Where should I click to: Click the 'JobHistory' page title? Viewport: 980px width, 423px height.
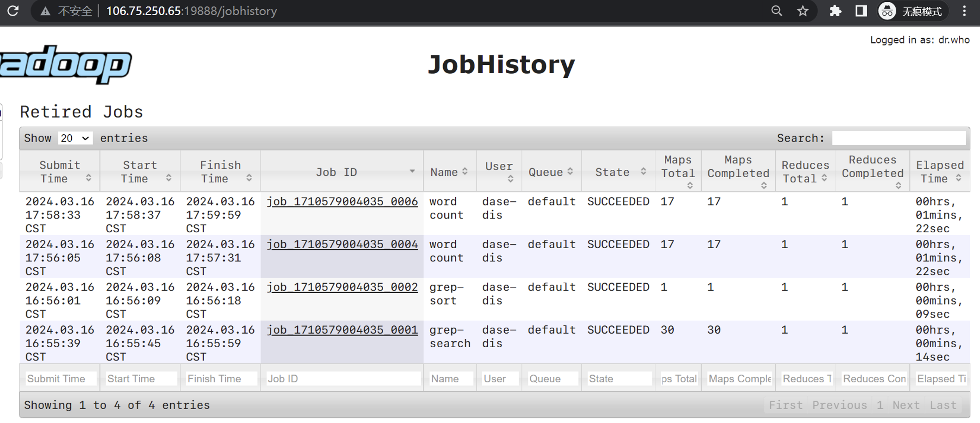(x=502, y=64)
